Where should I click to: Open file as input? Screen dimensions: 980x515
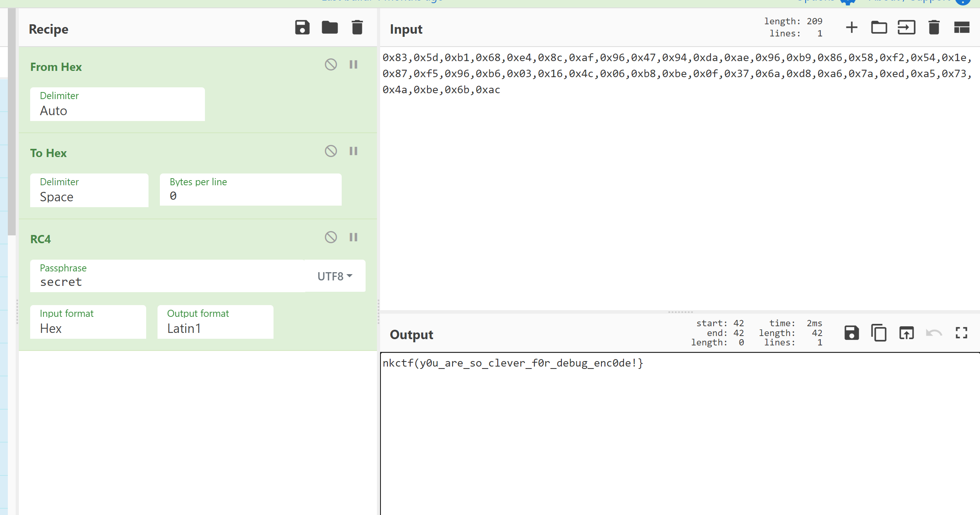click(906, 27)
